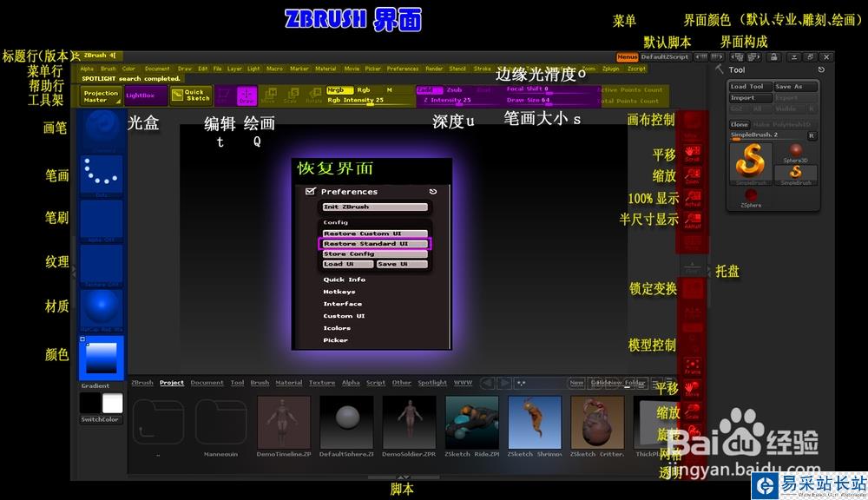Toggle the Mrgb button
Viewport: 868px width, 500px height.
339,89
